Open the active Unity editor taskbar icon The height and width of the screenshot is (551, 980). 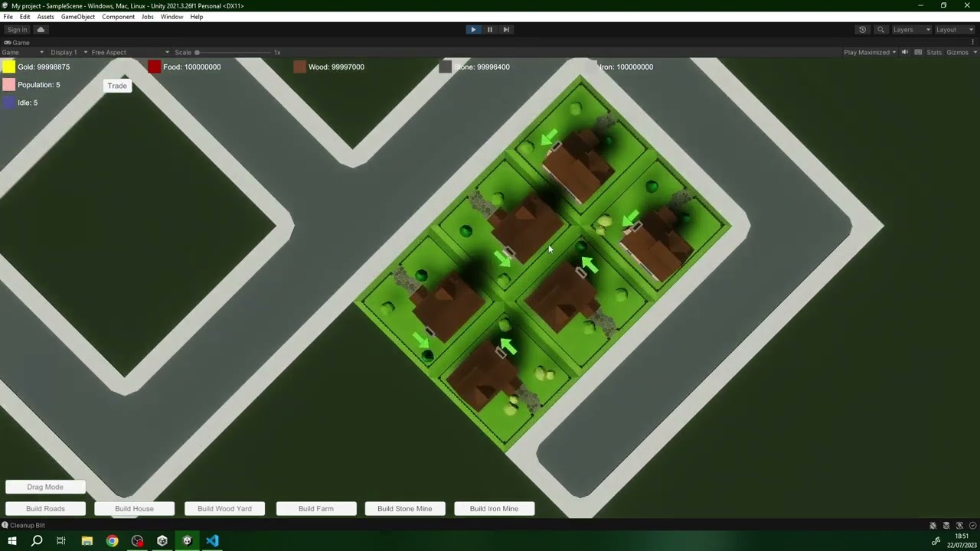tap(187, 541)
